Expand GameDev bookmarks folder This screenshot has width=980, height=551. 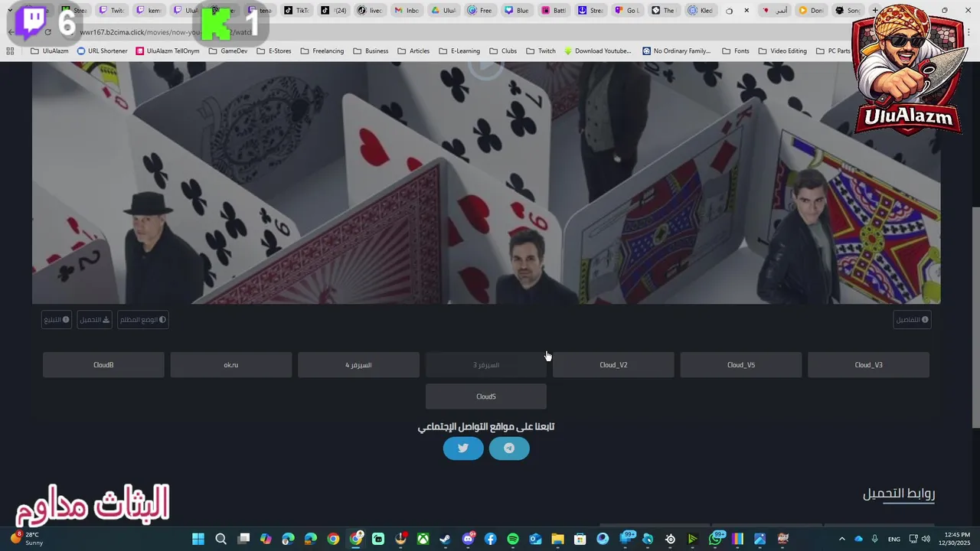[x=228, y=51]
